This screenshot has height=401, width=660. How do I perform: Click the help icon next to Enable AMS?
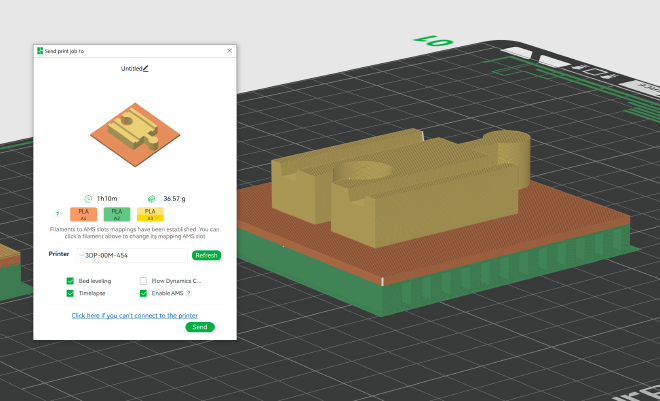pos(189,294)
